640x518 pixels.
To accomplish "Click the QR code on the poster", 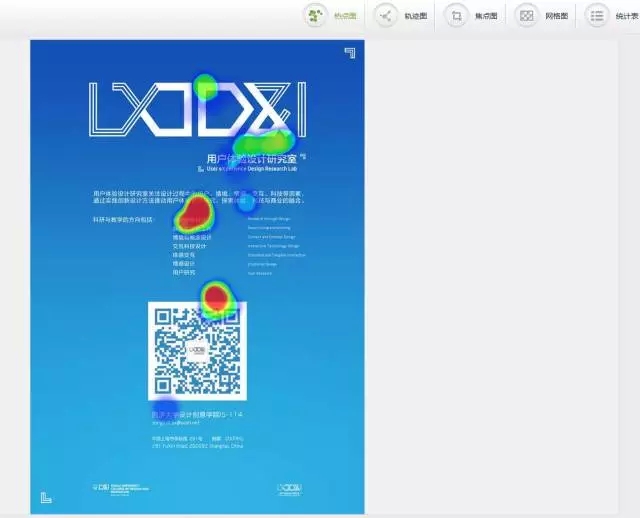I will [197, 351].
